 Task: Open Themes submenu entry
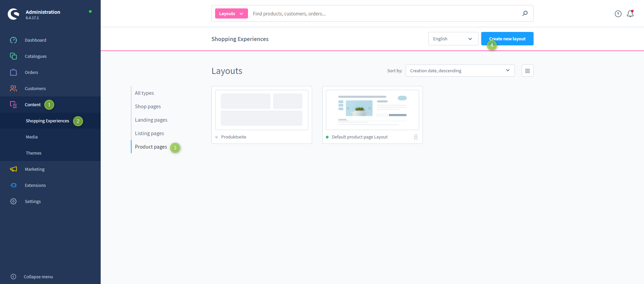click(x=34, y=153)
